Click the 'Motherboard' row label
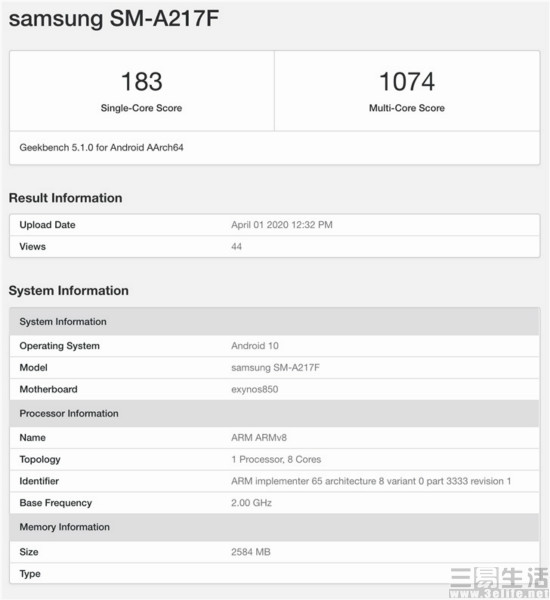This screenshot has width=550, height=600. [48, 389]
